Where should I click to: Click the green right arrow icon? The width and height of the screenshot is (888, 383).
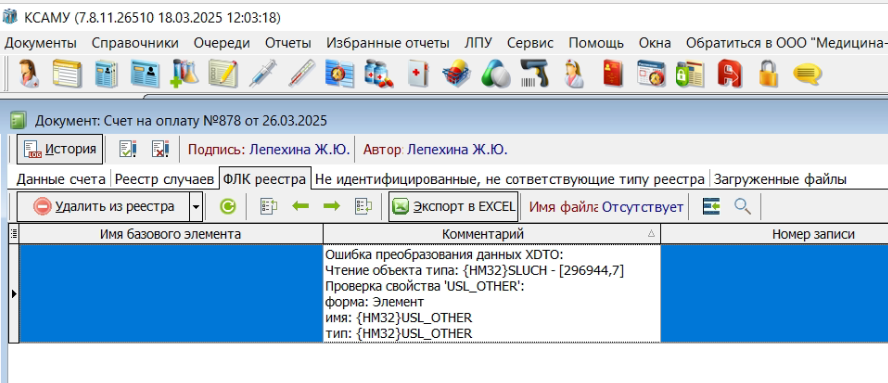331,206
